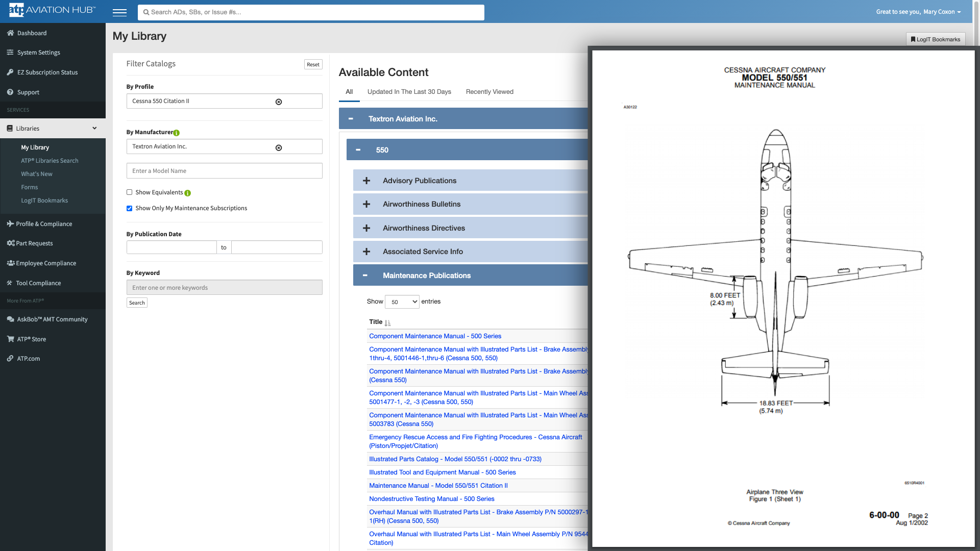Open Tool Compliance in sidebar

point(38,283)
